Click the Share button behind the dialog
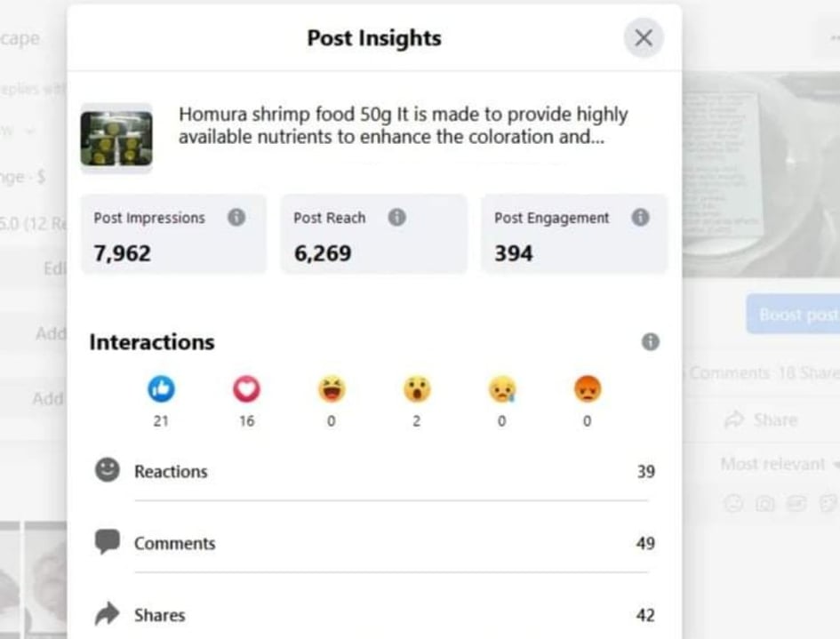840x639 pixels. click(x=763, y=419)
